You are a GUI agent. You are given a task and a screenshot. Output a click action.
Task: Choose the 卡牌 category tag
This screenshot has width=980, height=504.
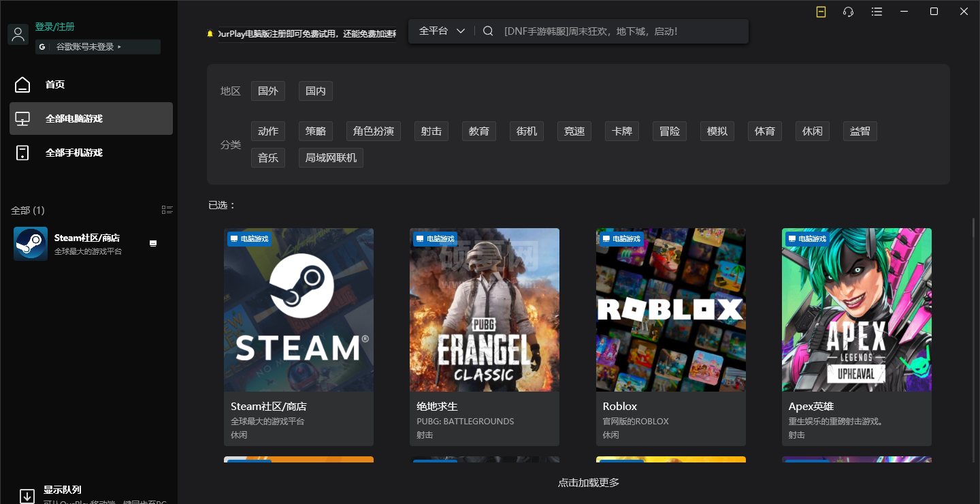point(622,131)
